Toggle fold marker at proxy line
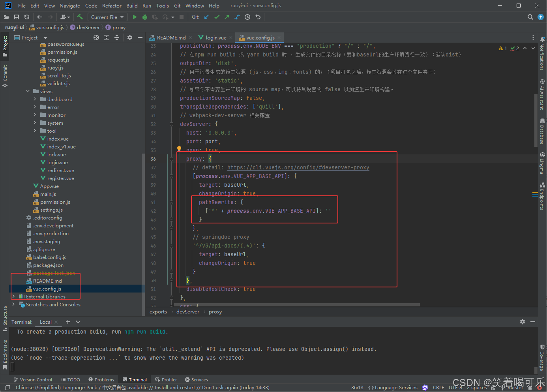Image resolution: width=547 pixels, height=392 pixels. pyautogui.click(x=171, y=159)
